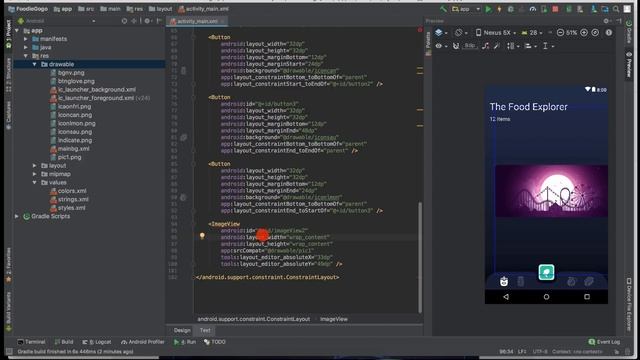
Task: Collapse the app module tree node
Action: click(17, 31)
